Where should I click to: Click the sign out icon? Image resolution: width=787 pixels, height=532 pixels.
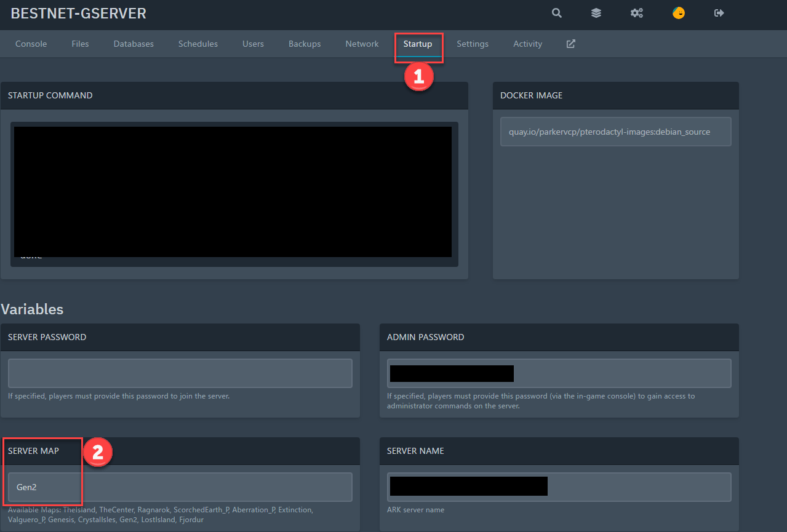[x=719, y=13]
